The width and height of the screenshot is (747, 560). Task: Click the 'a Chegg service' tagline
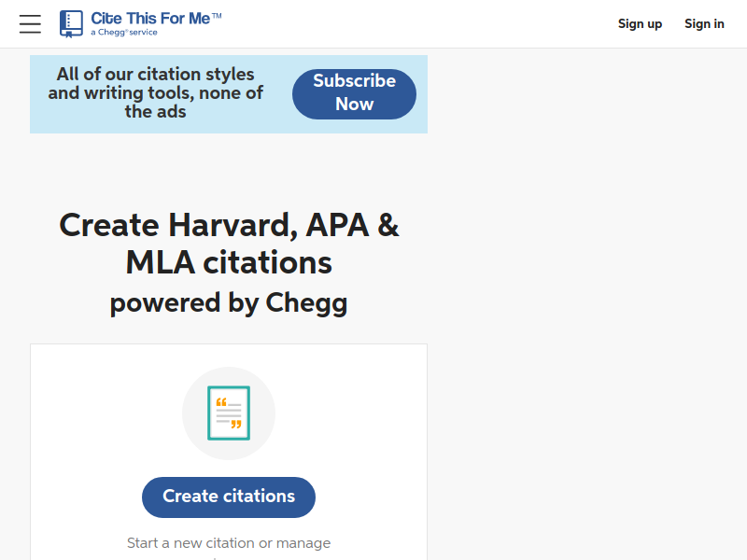click(x=124, y=33)
